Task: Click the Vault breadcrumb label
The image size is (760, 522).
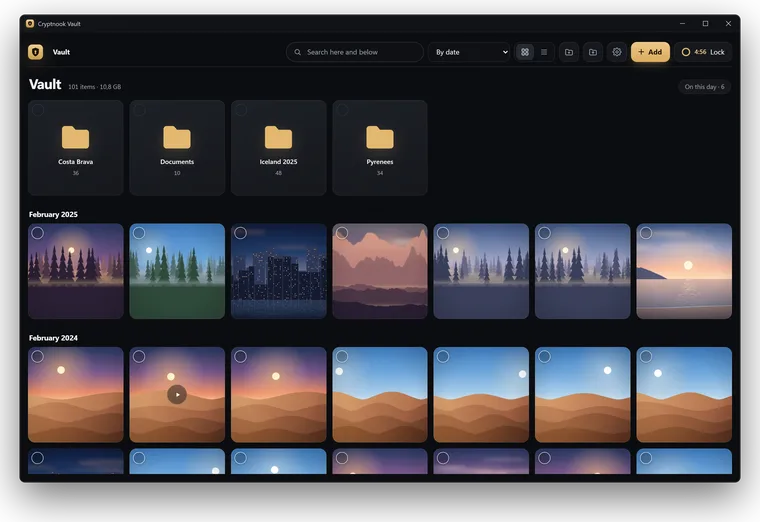Action: [x=62, y=52]
